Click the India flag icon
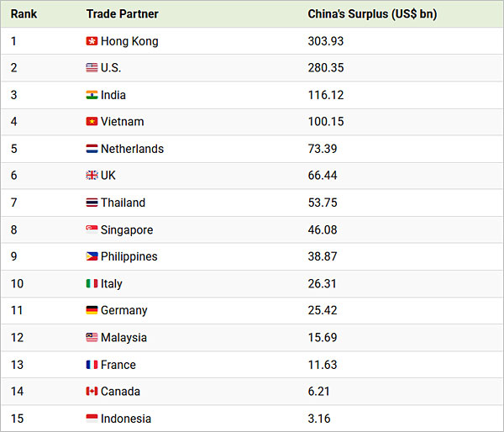504x432 pixels. 92,95
